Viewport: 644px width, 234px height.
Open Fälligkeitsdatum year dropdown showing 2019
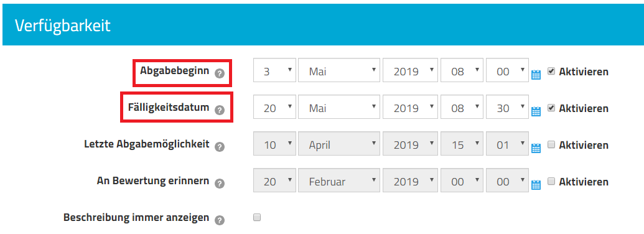(x=410, y=107)
